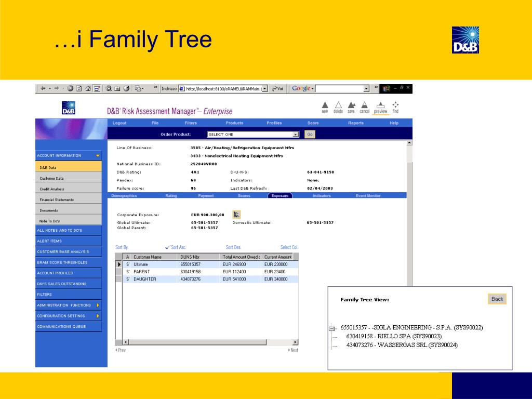This screenshot has height=399, width=532.
Task: Click the 'delete' record icon
Action: 338,107
